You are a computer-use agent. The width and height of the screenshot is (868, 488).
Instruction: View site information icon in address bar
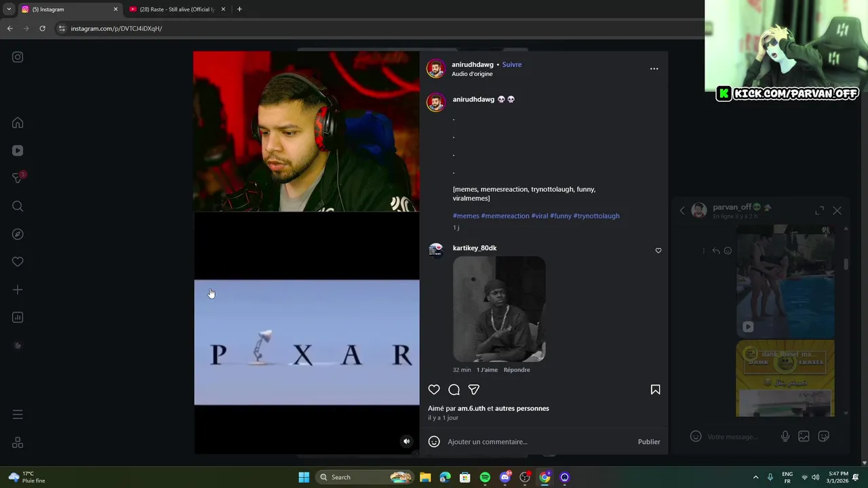pos(62,28)
